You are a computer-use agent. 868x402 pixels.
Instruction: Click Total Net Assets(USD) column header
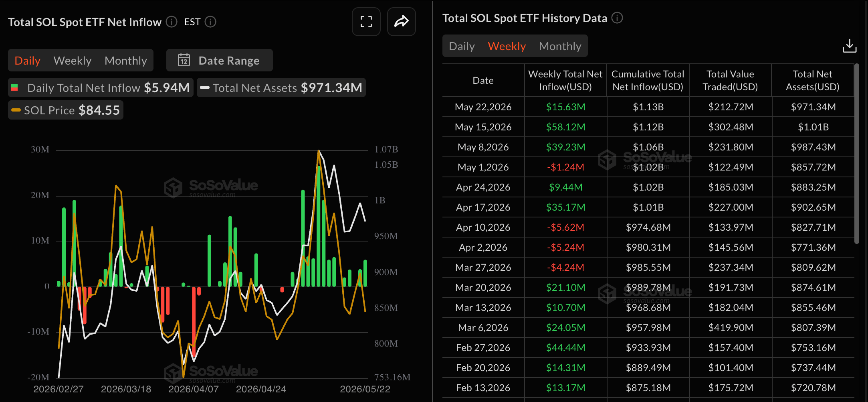[812, 80]
